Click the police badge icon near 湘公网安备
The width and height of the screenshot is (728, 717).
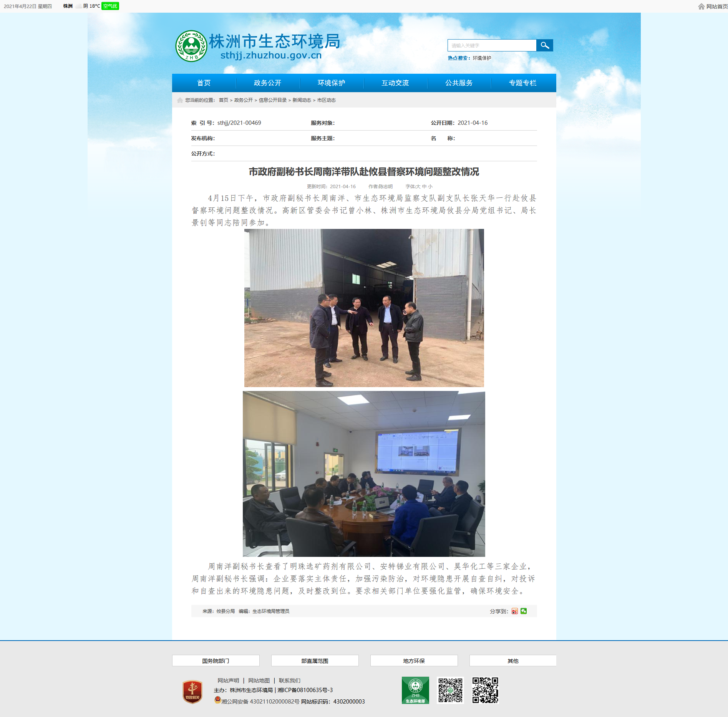(x=217, y=700)
